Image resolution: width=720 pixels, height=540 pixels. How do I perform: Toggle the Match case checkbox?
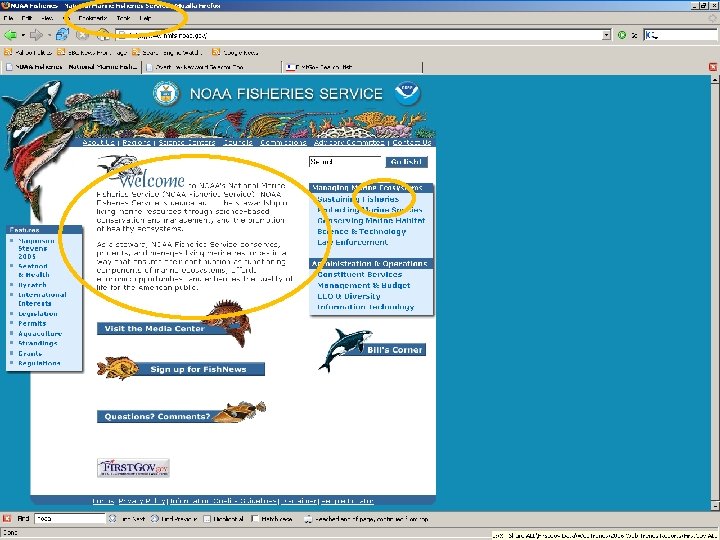tap(255, 519)
